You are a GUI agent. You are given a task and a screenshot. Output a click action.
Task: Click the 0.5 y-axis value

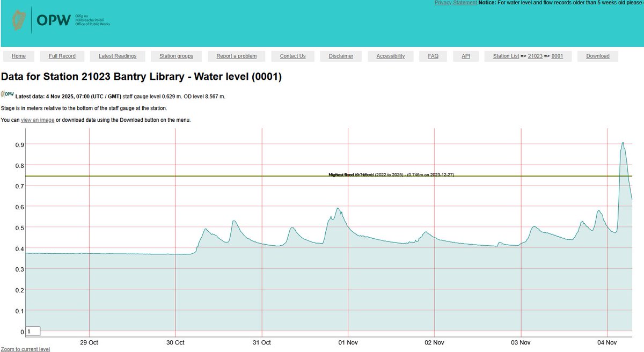click(x=19, y=228)
